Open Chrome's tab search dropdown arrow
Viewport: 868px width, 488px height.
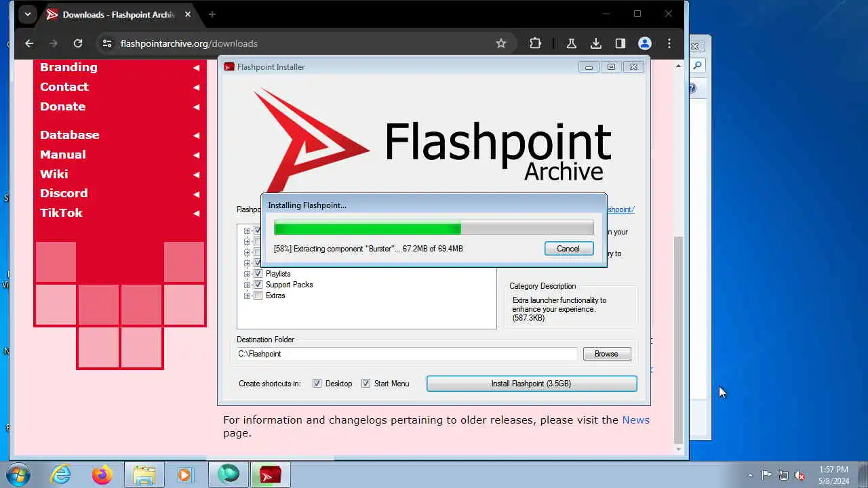[27, 14]
